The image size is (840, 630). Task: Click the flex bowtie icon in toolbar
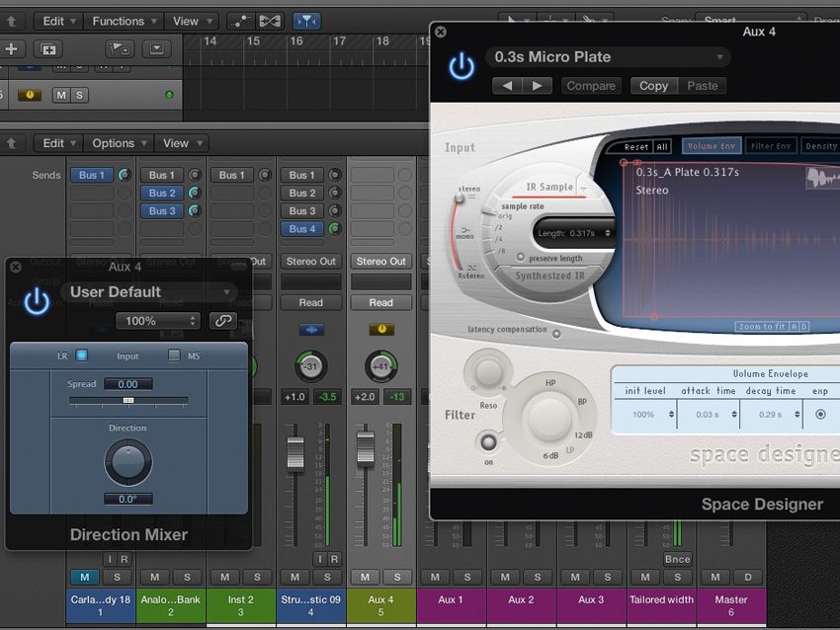coord(270,21)
